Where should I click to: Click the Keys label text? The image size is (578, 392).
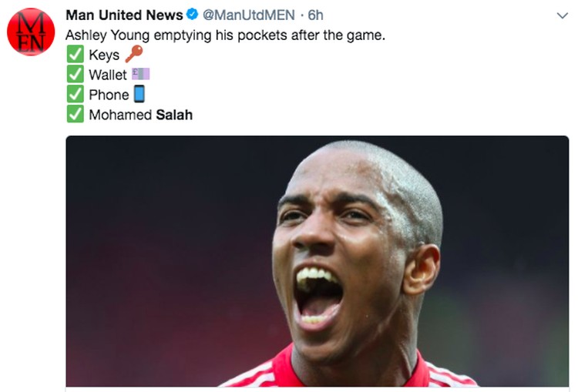click(x=104, y=55)
